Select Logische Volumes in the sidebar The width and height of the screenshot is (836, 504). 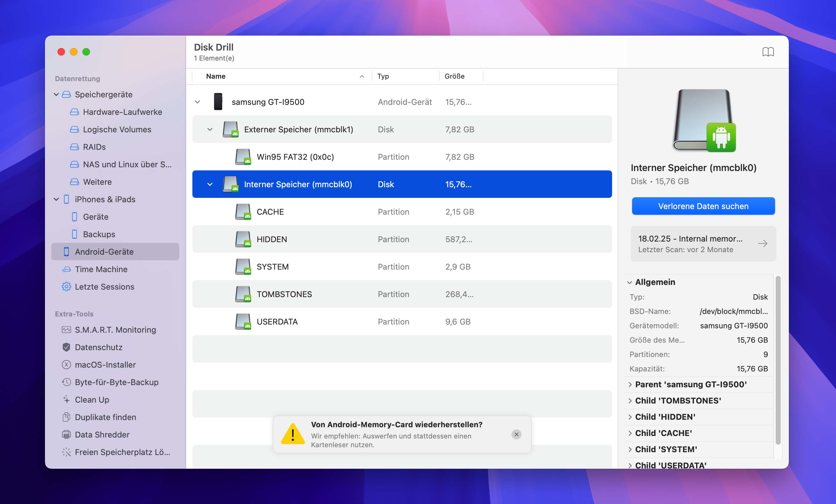point(115,130)
